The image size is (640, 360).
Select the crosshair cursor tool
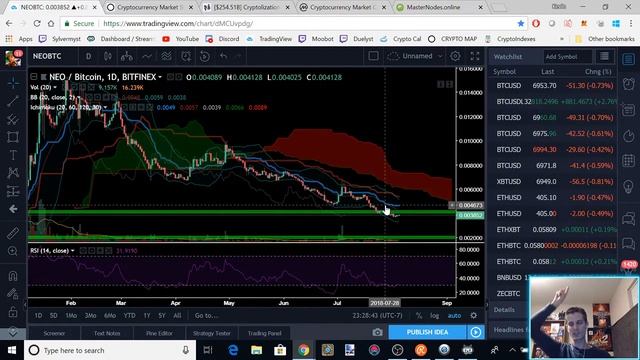tap(13, 83)
